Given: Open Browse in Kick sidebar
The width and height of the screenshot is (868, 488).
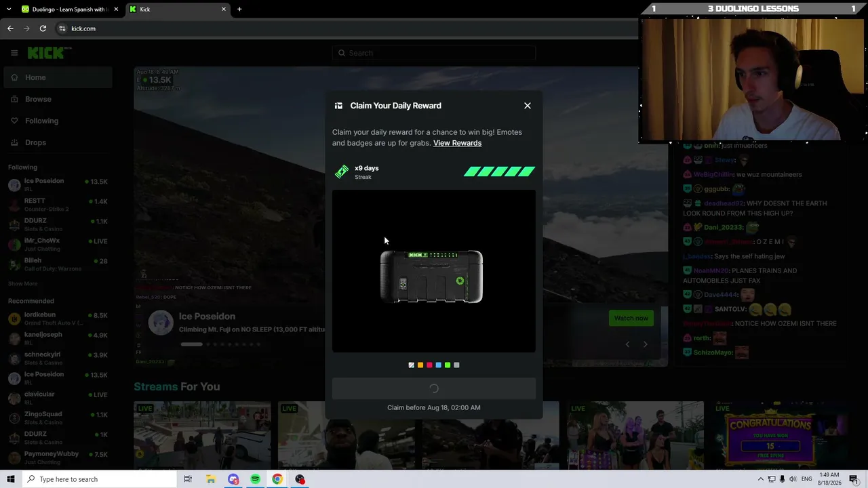Looking at the screenshot, I should tap(57, 99).
